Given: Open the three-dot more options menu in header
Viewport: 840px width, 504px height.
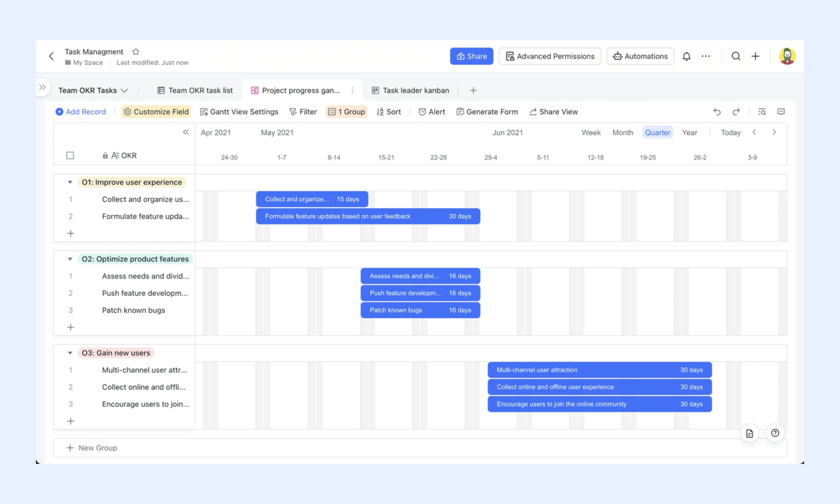Looking at the screenshot, I should tap(706, 56).
